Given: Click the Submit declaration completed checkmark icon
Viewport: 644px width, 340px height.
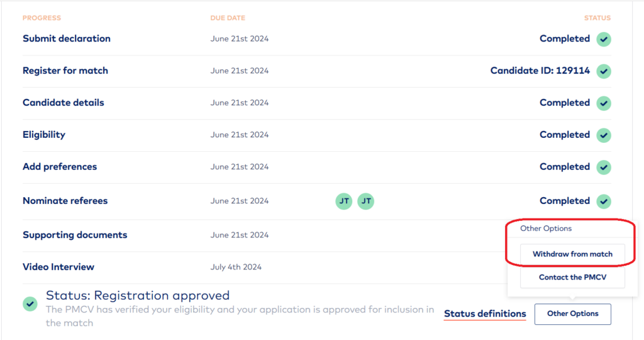Looking at the screenshot, I should click(604, 39).
